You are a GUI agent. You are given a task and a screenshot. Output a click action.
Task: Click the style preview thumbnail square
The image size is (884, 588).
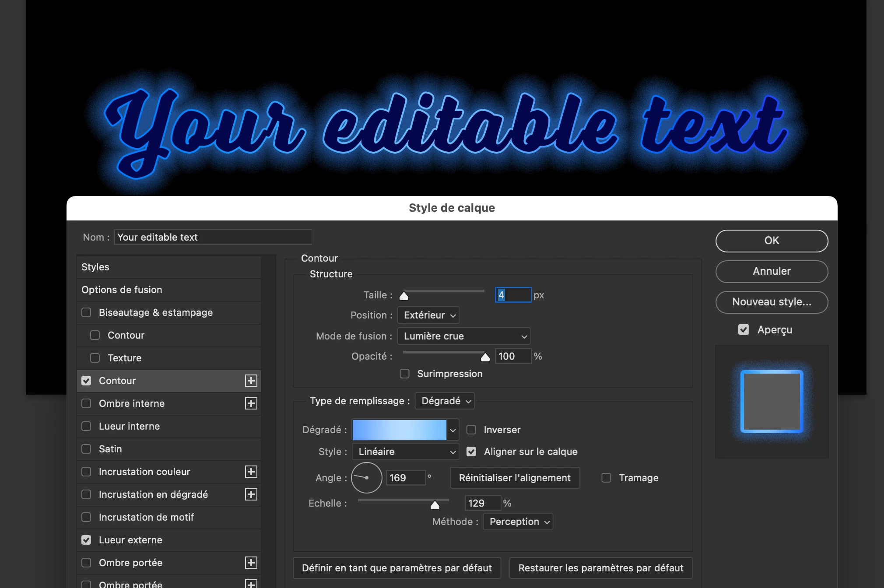pyautogui.click(x=772, y=401)
